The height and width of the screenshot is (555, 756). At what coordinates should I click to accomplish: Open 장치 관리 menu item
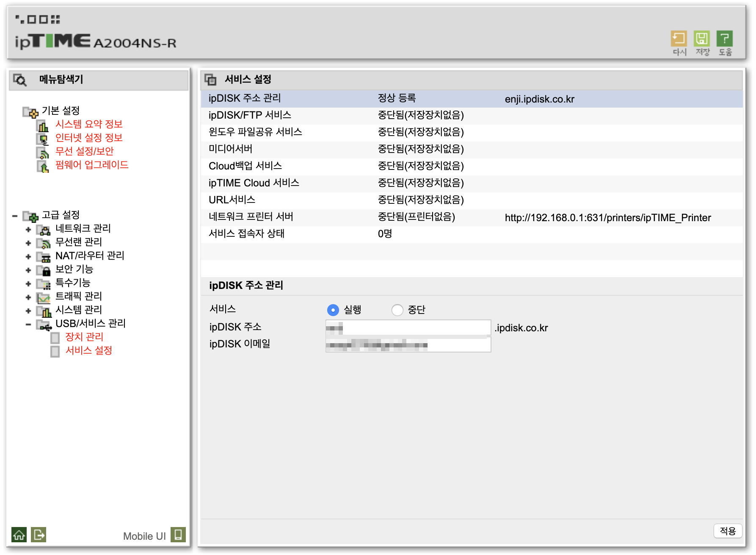[x=84, y=337]
